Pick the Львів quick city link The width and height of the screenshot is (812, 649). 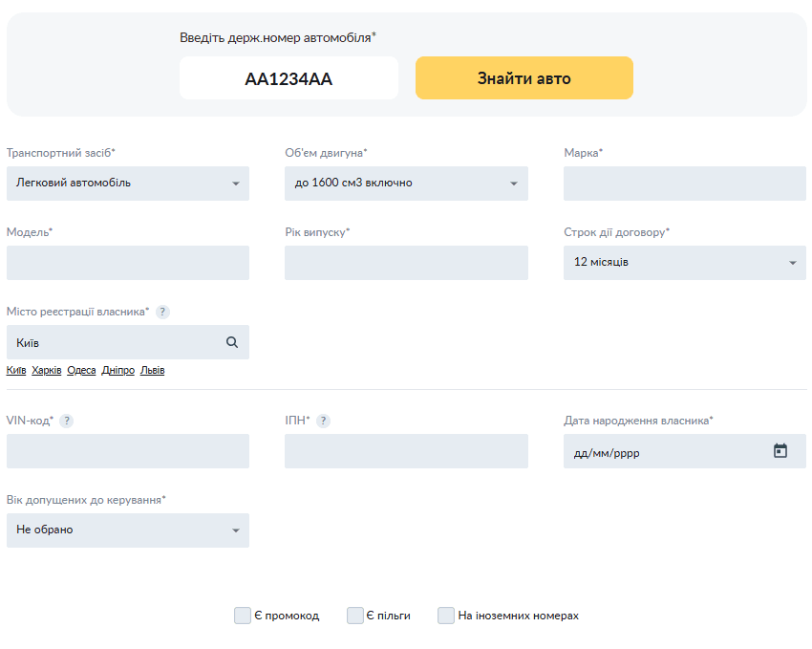pos(152,371)
